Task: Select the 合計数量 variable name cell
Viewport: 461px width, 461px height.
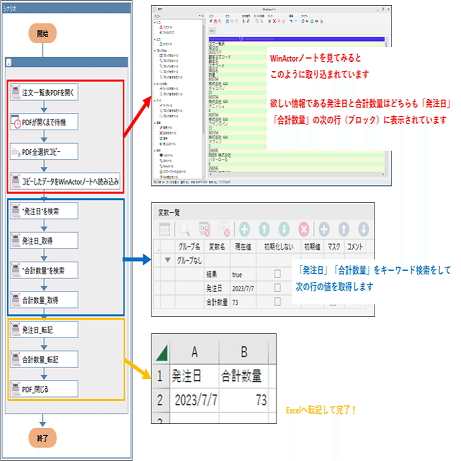Action: [217, 302]
